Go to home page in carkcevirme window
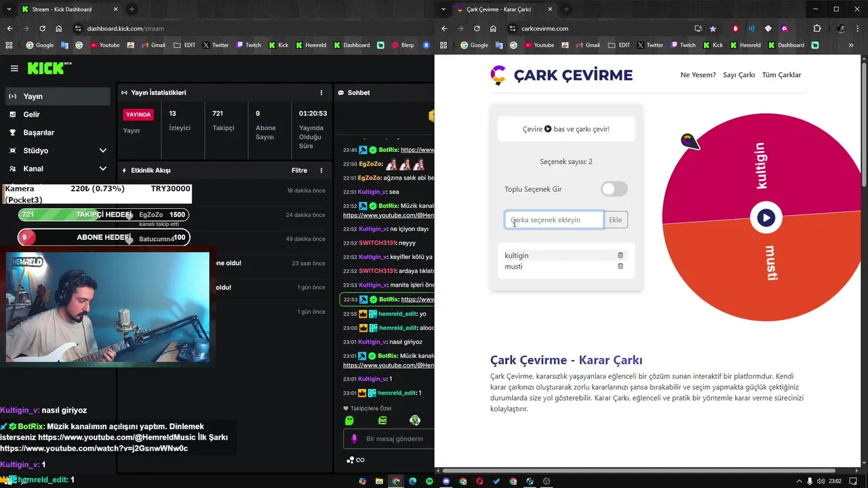 (x=493, y=28)
